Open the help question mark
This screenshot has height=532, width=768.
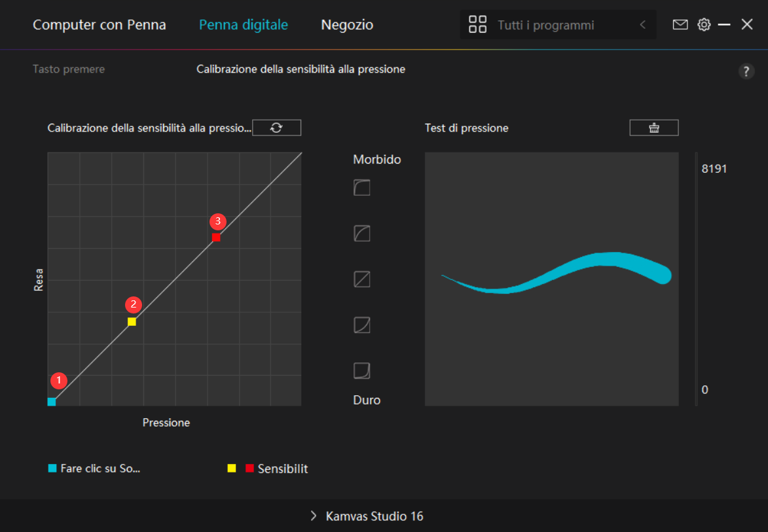pyautogui.click(x=746, y=72)
